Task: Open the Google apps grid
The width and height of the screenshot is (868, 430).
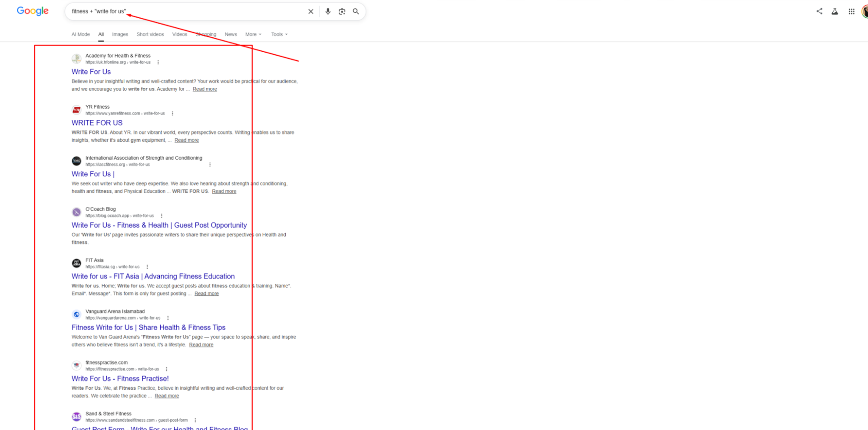Action: (x=851, y=12)
